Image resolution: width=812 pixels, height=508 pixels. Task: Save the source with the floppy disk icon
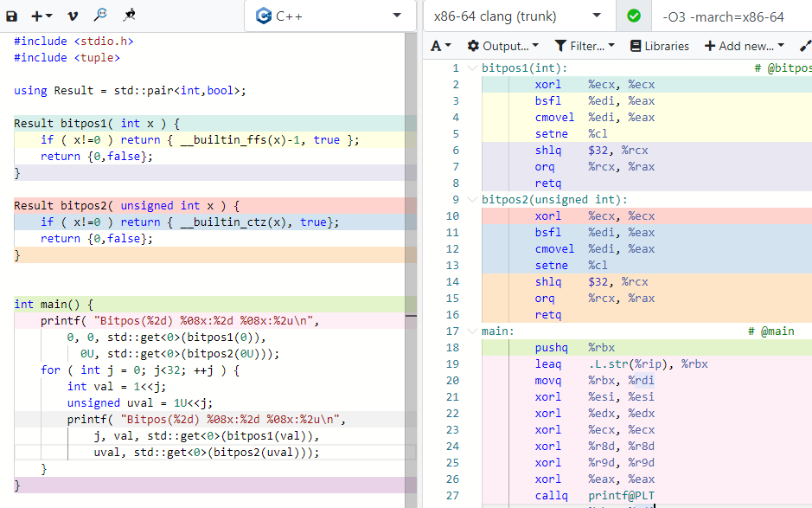(x=11, y=16)
